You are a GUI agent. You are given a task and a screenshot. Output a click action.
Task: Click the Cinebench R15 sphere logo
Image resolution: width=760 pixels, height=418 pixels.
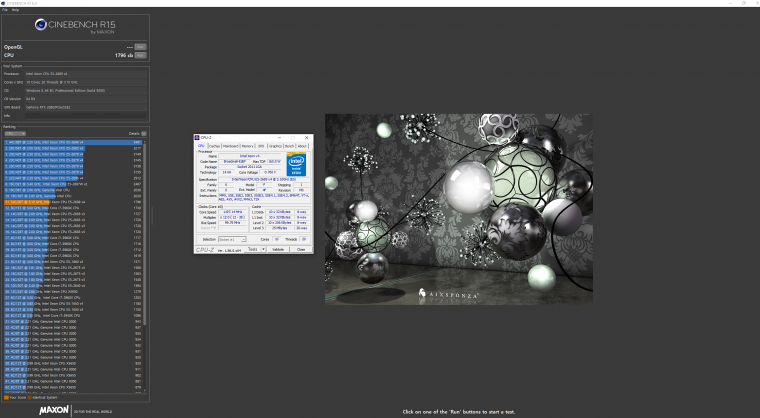point(41,24)
